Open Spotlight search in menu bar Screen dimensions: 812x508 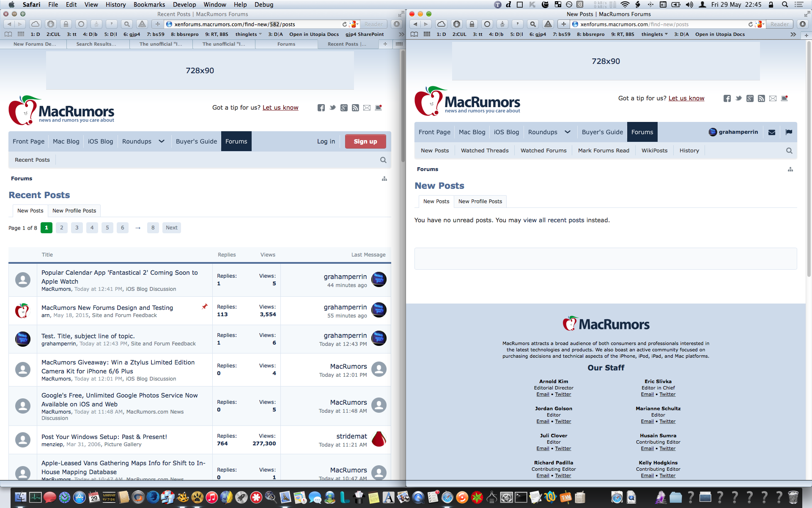[x=785, y=5]
